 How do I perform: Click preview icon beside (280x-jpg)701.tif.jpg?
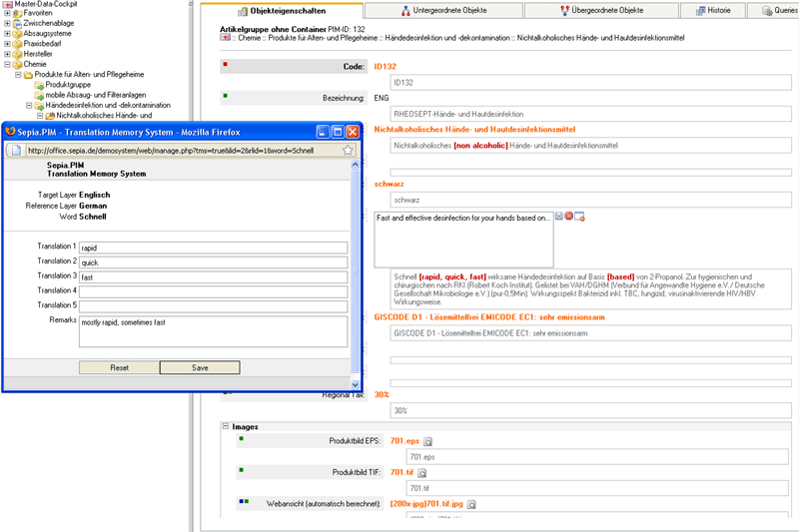471,504
